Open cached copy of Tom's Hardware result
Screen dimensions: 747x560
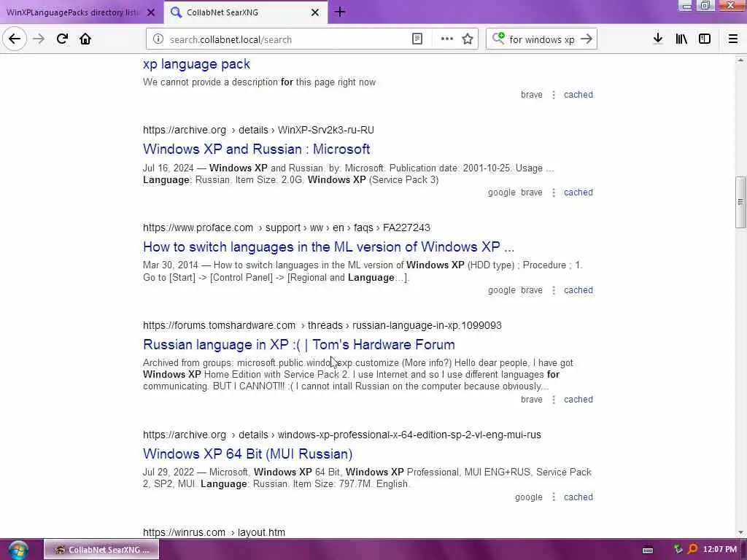(x=578, y=400)
